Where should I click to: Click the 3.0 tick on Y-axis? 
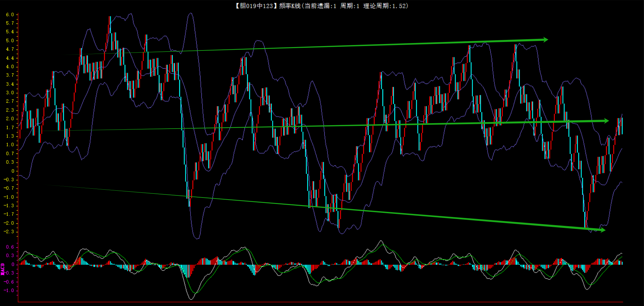coord(10,93)
